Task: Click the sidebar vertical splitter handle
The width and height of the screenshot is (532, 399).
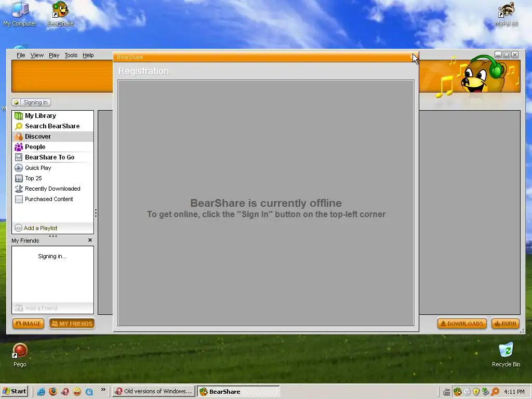Action: coord(96,212)
